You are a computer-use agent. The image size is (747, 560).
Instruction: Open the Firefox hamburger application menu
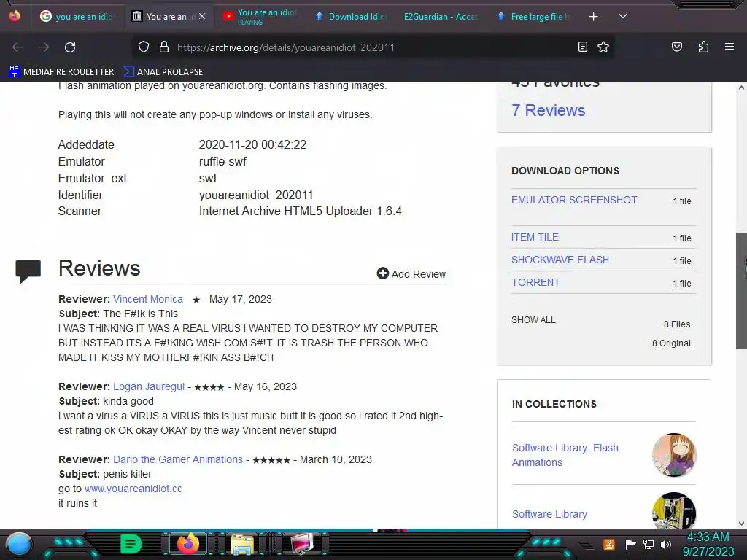pyautogui.click(x=729, y=47)
